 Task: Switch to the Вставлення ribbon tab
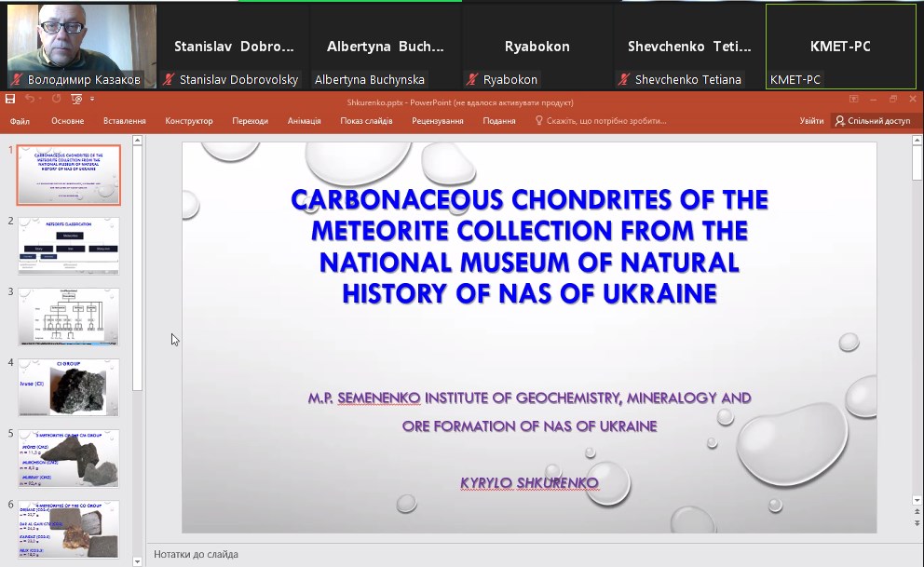point(124,121)
